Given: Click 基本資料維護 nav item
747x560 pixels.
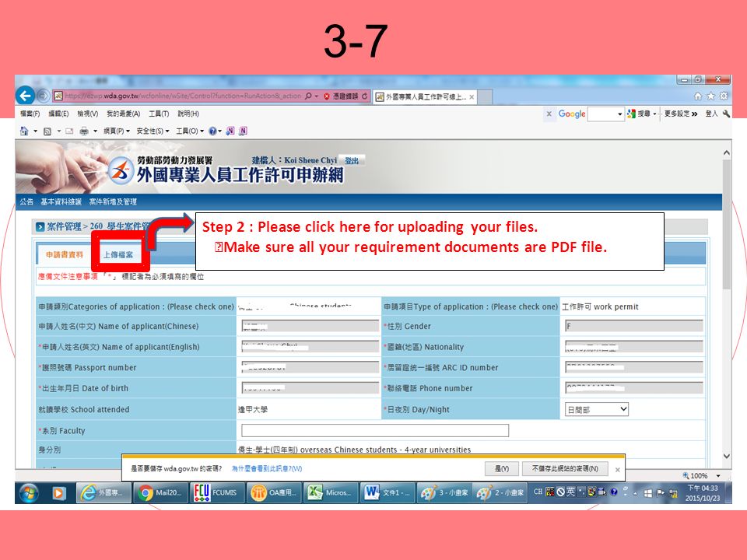Looking at the screenshot, I should tap(61, 201).
